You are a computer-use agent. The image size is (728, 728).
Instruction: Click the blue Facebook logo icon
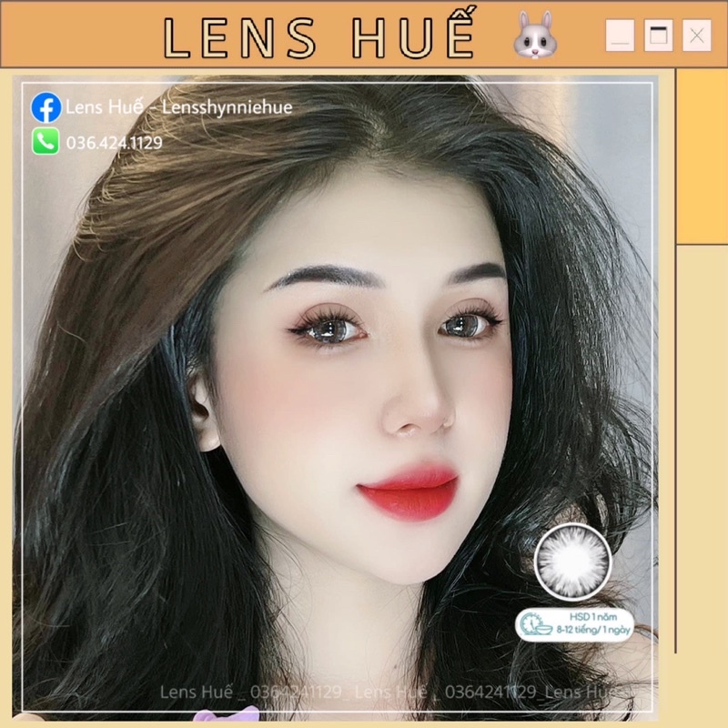coord(46,107)
